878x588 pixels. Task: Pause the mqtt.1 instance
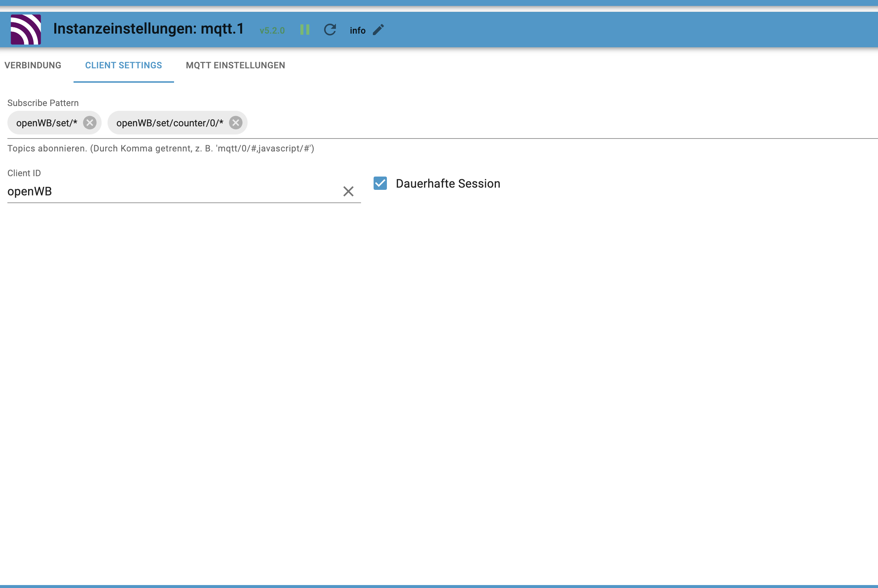[304, 30]
